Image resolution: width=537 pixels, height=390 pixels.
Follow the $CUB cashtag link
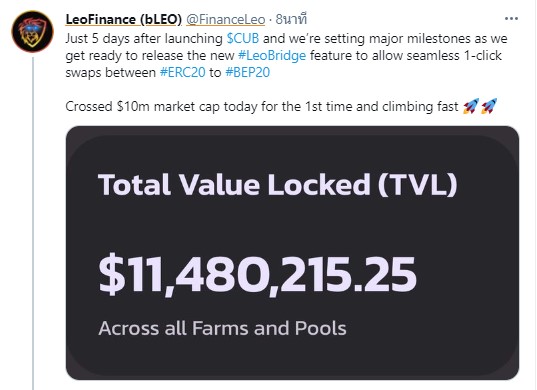pos(243,38)
